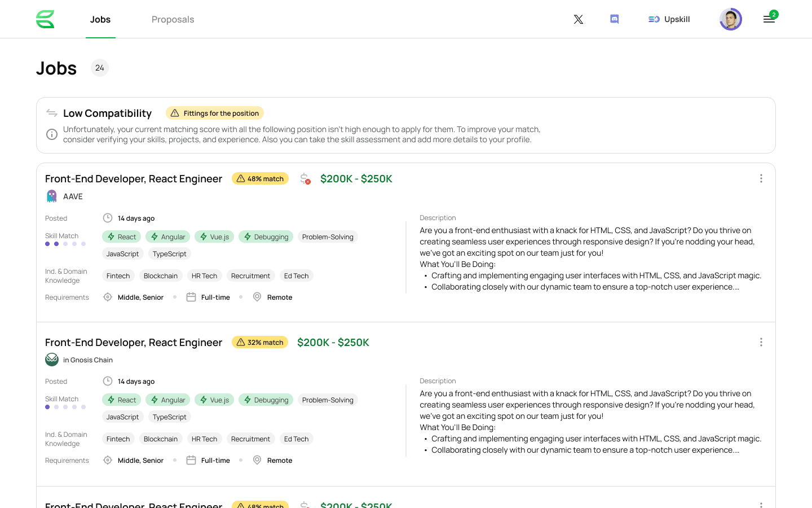
Task: Click the green company logo in the header
Action: coord(45,19)
